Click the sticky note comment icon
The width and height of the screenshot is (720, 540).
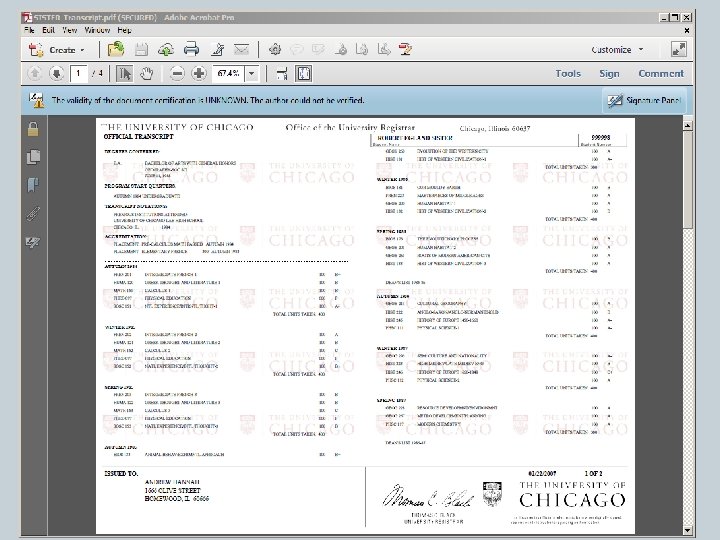tap(297, 49)
